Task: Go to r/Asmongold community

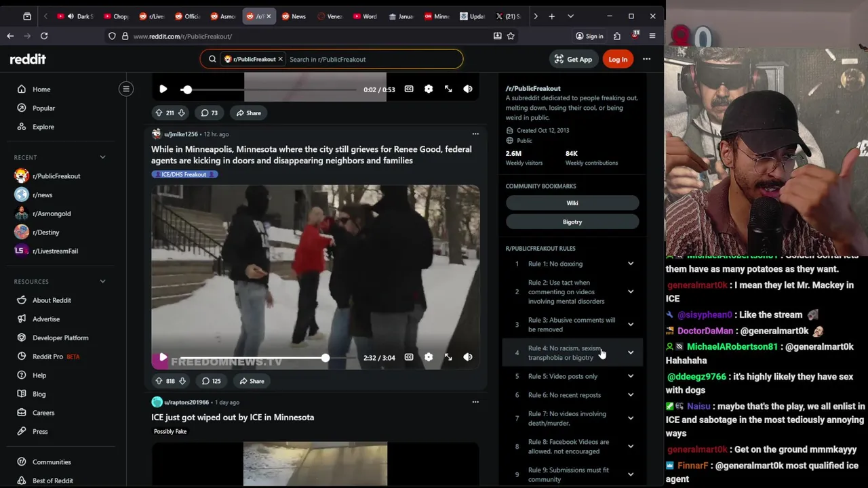Action: pyautogui.click(x=52, y=213)
